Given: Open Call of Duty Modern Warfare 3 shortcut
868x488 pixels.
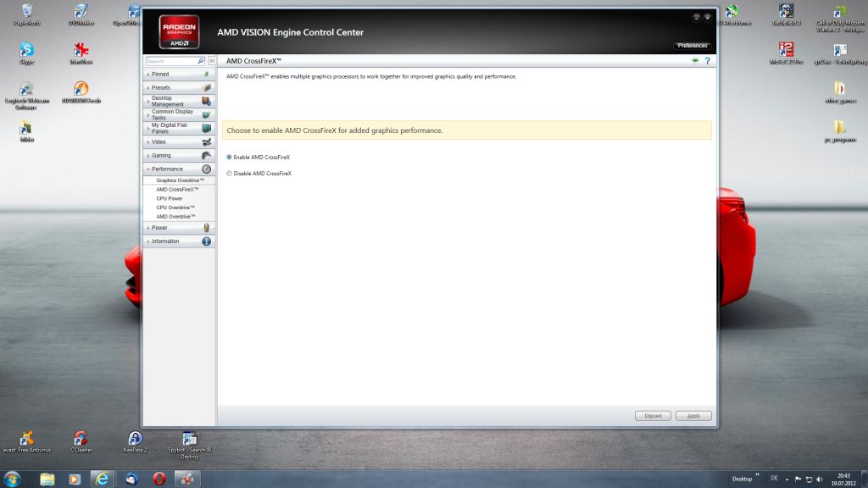Looking at the screenshot, I should pyautogui.click(x=840, y=18).
